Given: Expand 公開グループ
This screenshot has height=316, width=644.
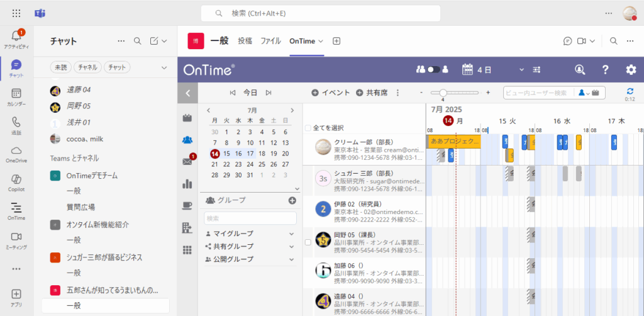Looking at the screenshot, I should pos(250,259).
